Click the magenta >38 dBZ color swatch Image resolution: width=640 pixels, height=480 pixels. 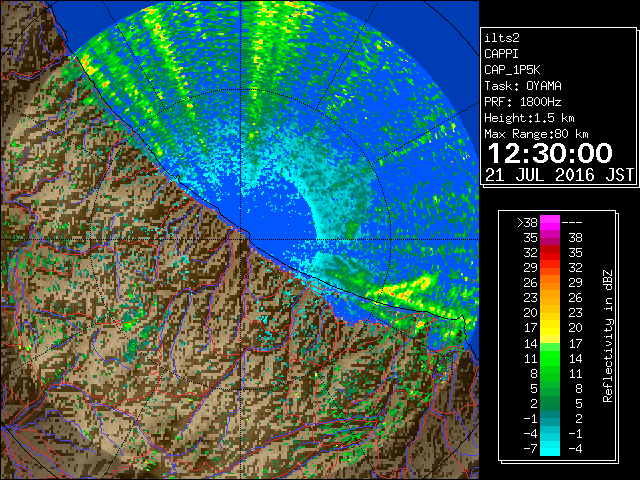click(x=550, y=222)
